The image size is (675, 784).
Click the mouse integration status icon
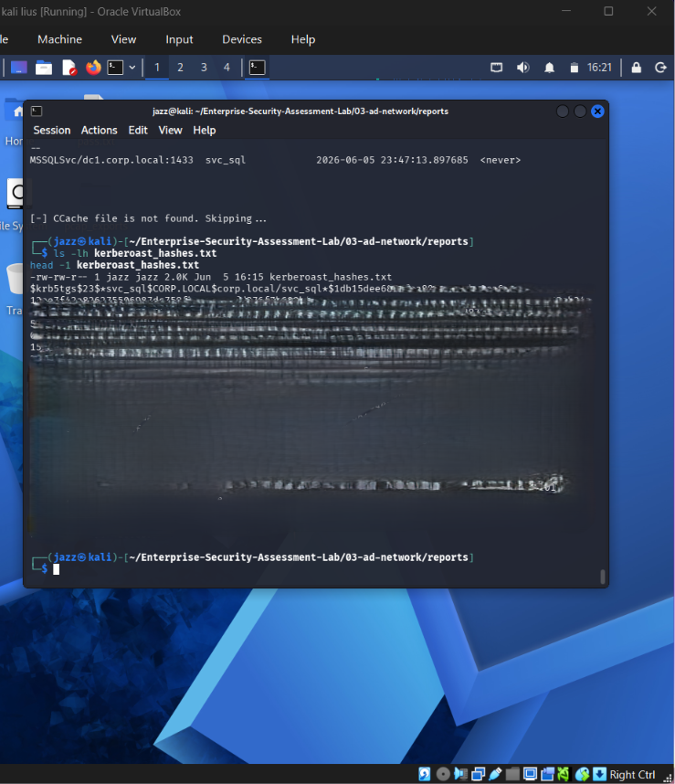582,774
